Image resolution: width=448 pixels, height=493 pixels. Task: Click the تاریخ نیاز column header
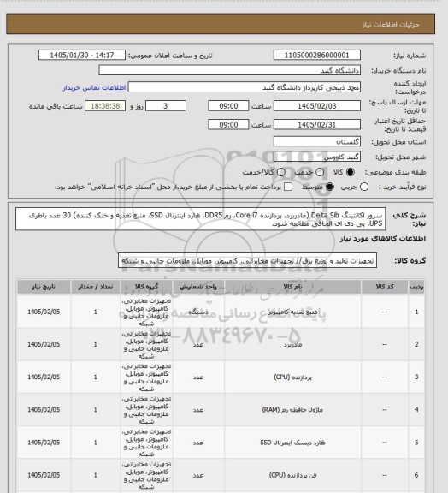(44, 287)
